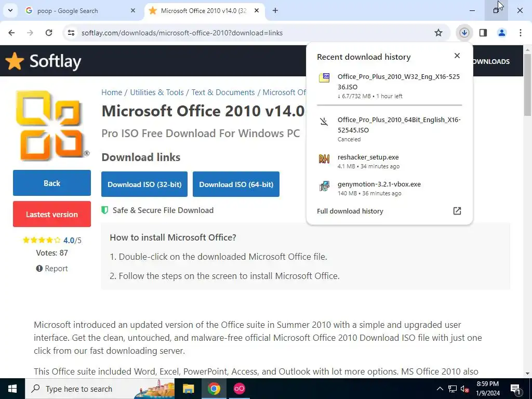This screenshot has width=532, height=399.
Task: Open site information icon in address bar
Action: click(x=71, y=33)
